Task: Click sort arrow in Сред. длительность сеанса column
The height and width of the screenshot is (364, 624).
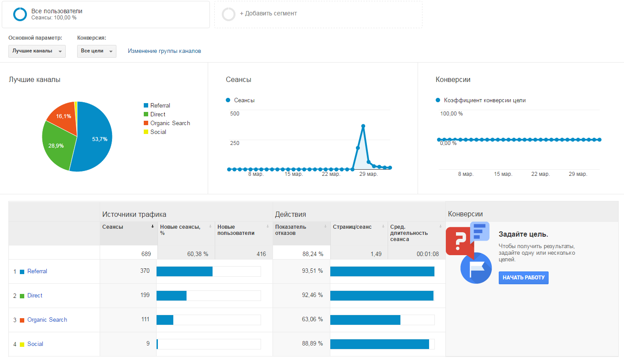Action: tap(440, 227)
